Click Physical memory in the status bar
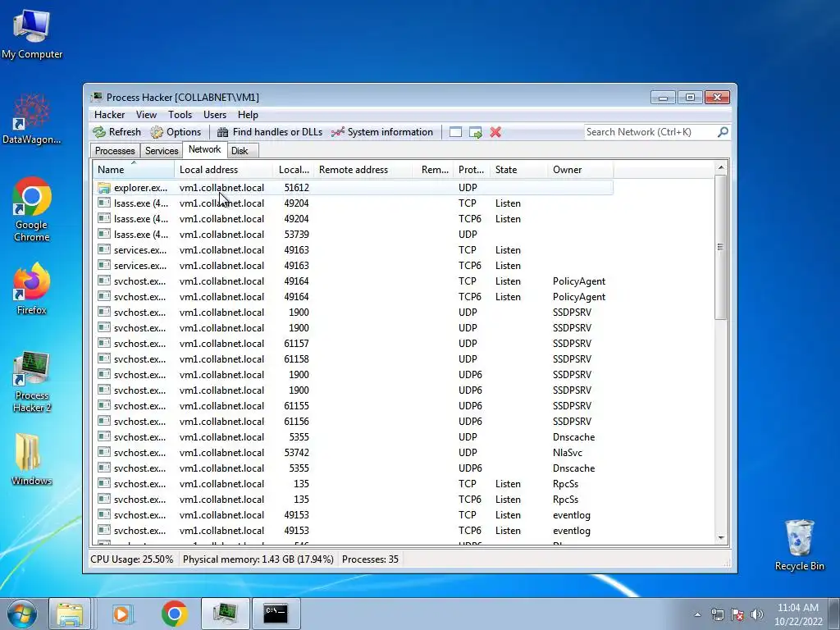 [x=258, y=559]
